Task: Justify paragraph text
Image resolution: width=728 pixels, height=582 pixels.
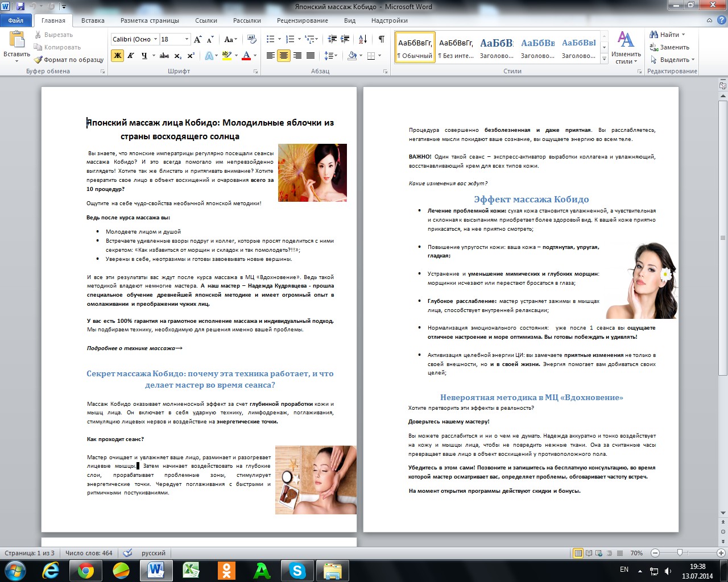Action: [x=311, y=56]
